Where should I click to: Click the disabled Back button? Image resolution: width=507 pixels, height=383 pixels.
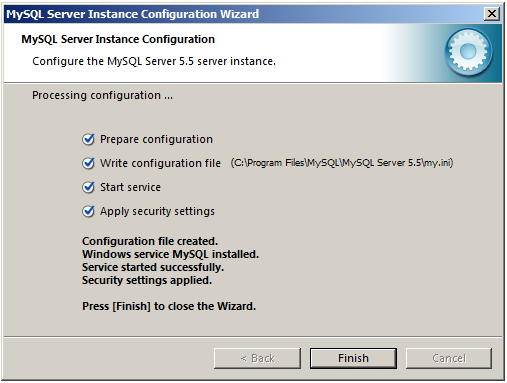[257, 358]
